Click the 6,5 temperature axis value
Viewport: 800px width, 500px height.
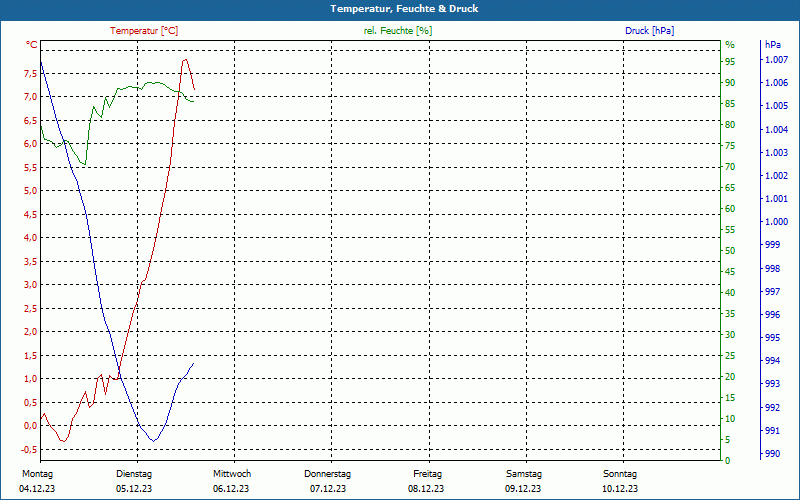coord(31,120)
